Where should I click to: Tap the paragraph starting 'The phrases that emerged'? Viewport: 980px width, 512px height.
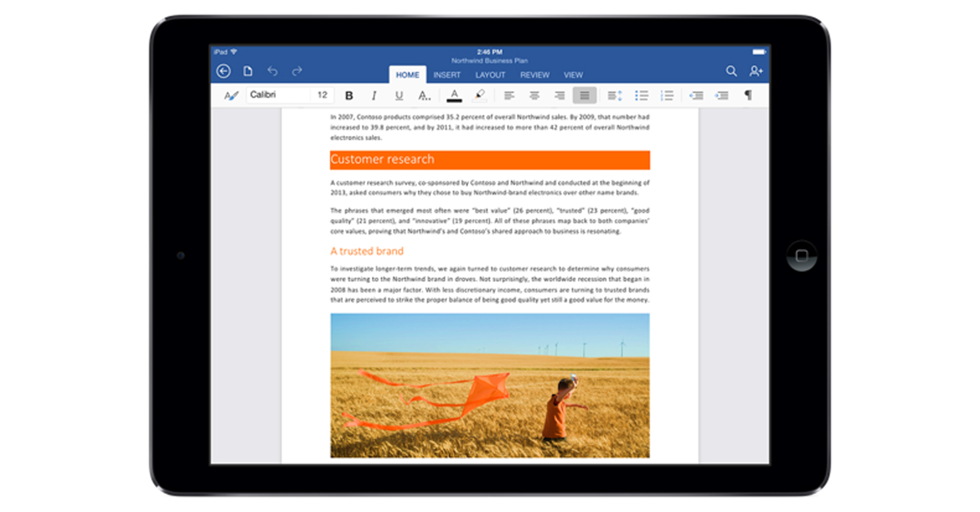pyautogui.click(x=490, y=221)
